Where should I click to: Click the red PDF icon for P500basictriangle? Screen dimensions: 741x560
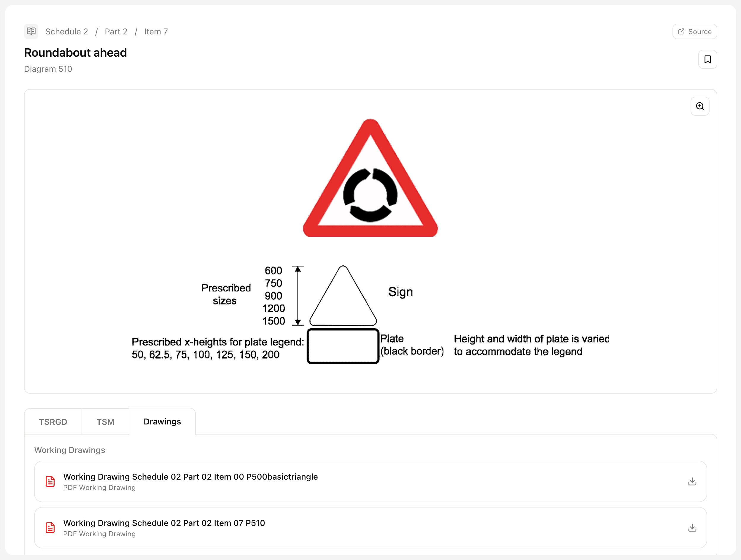click(50, 481)
